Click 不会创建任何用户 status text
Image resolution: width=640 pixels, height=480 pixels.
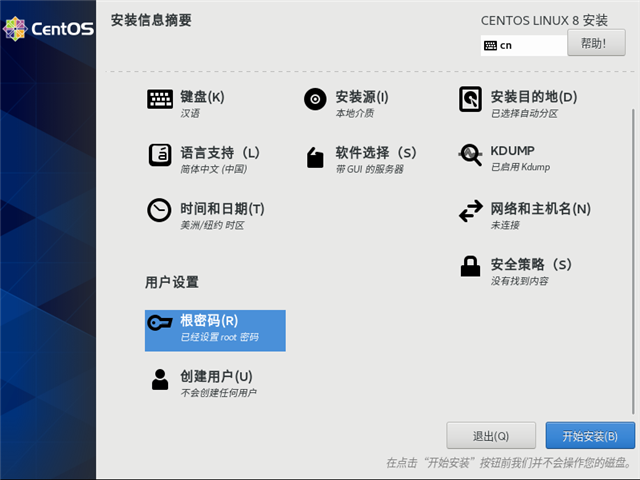click(x=219, y=393)
